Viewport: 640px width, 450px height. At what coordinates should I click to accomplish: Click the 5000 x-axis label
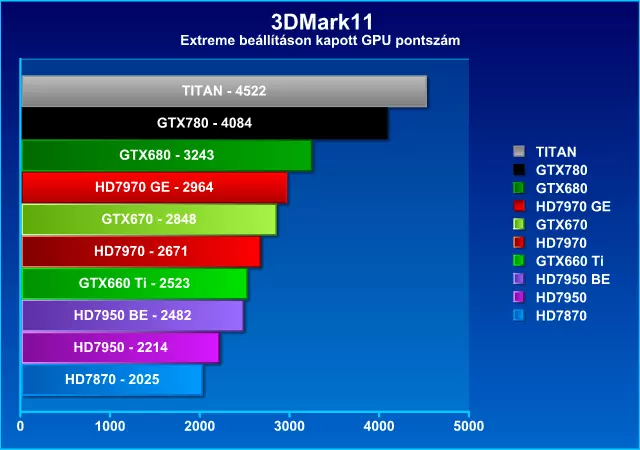pos(469,427)
